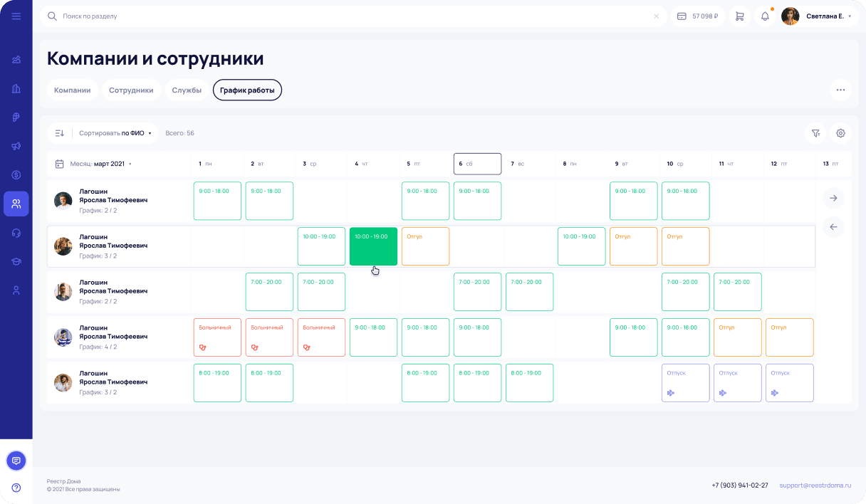The image size is (866, 504).
Task: Open the filter icon in toolbar
Action: (815, 133)
